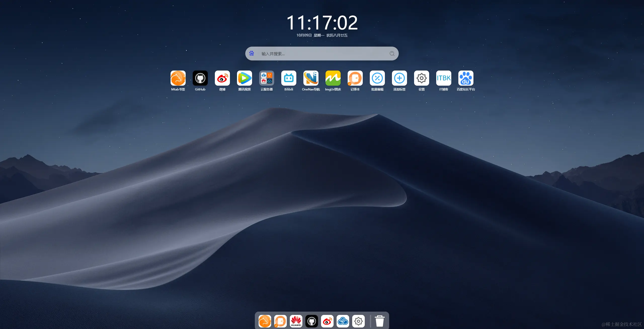Click the Huawei icon in the dock
Screen dimensions: 644x329
[296, 321]
